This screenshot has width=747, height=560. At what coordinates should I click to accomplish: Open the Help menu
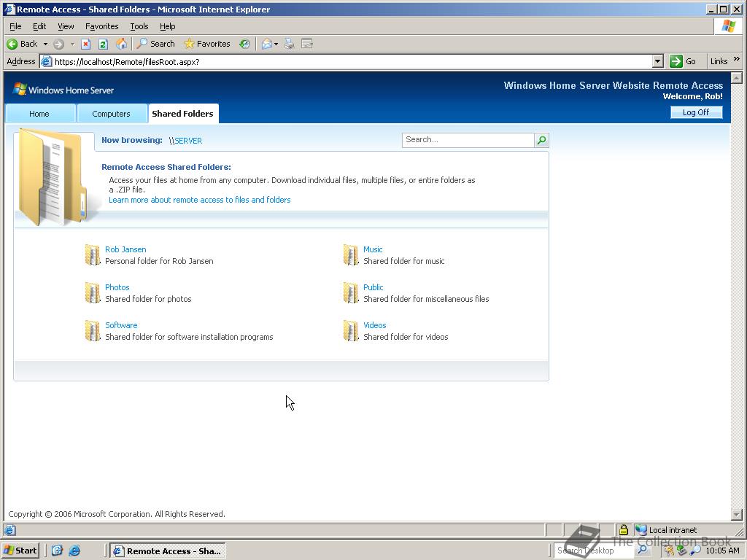coord(167,27)
